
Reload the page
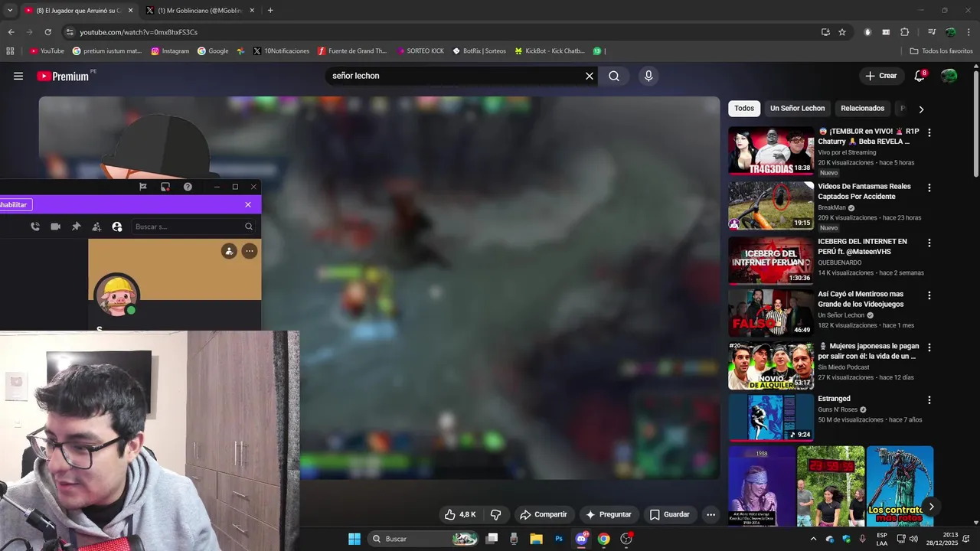(x=47, y=32)
